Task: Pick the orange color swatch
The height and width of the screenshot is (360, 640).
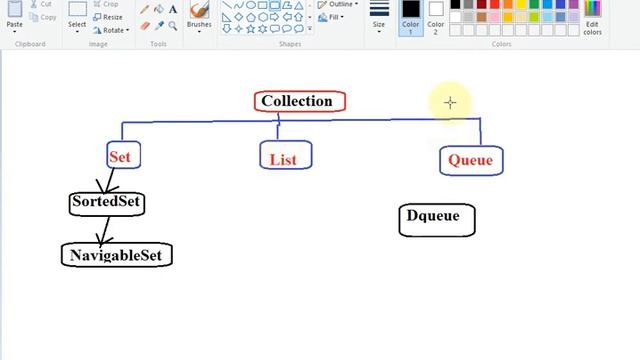Action: 508,4
